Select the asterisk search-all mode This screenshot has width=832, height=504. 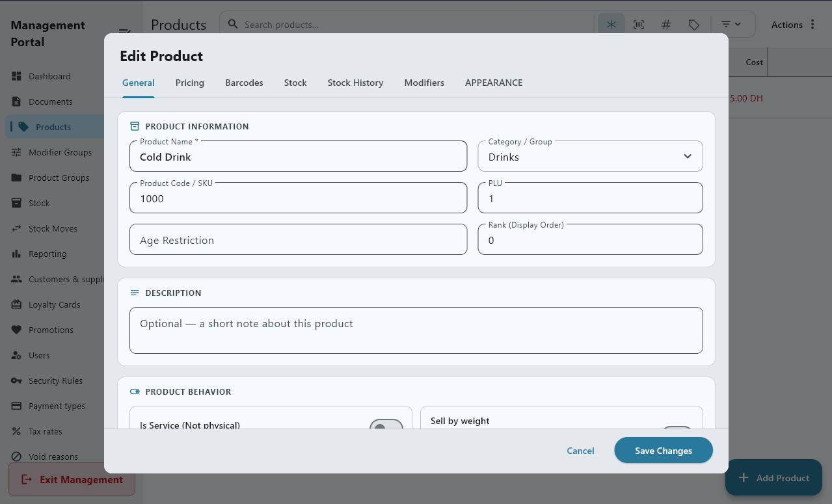pyautogui.click(x=611, y=25)
